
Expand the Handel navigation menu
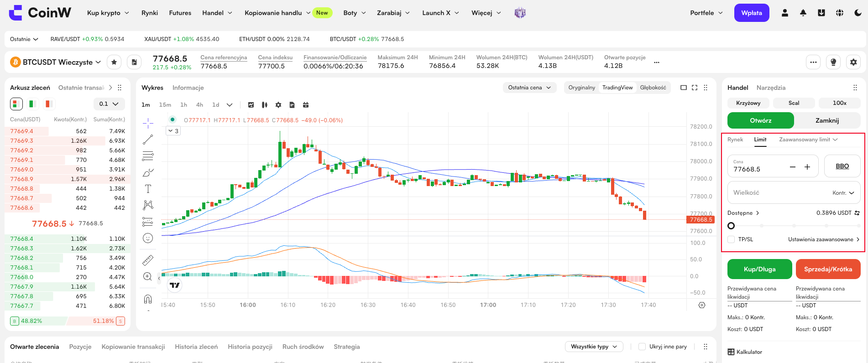coord(217,13)
